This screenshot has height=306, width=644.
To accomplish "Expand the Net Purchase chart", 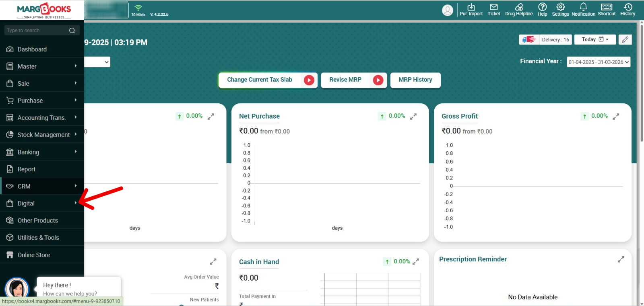I will (x=413, y=117).
